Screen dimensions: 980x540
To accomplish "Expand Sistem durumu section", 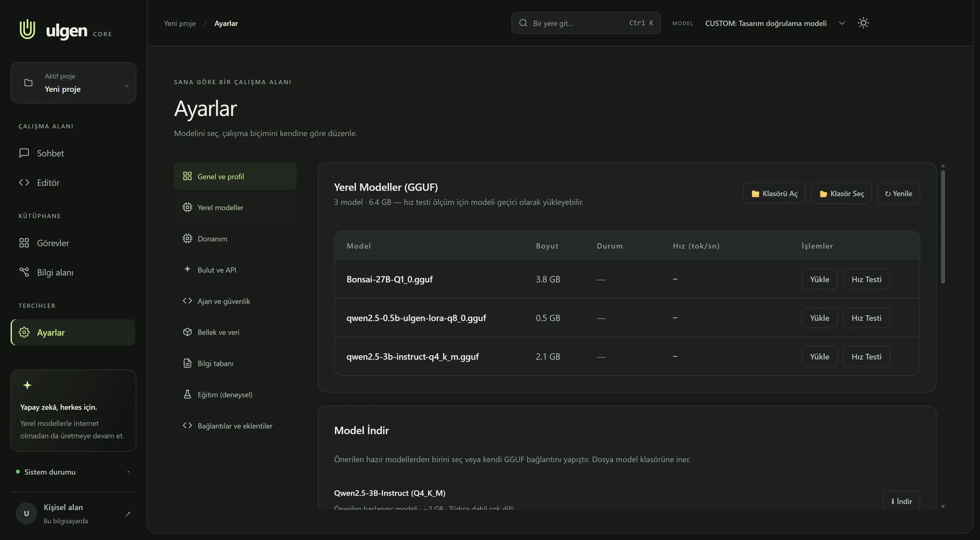I will [73, 472].
